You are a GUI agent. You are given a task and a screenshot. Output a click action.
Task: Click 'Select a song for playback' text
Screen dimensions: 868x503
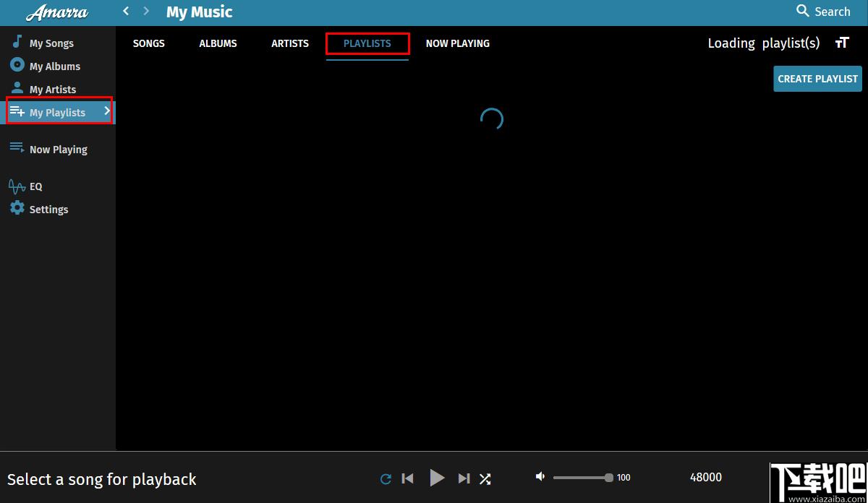(x=102, y=479)
